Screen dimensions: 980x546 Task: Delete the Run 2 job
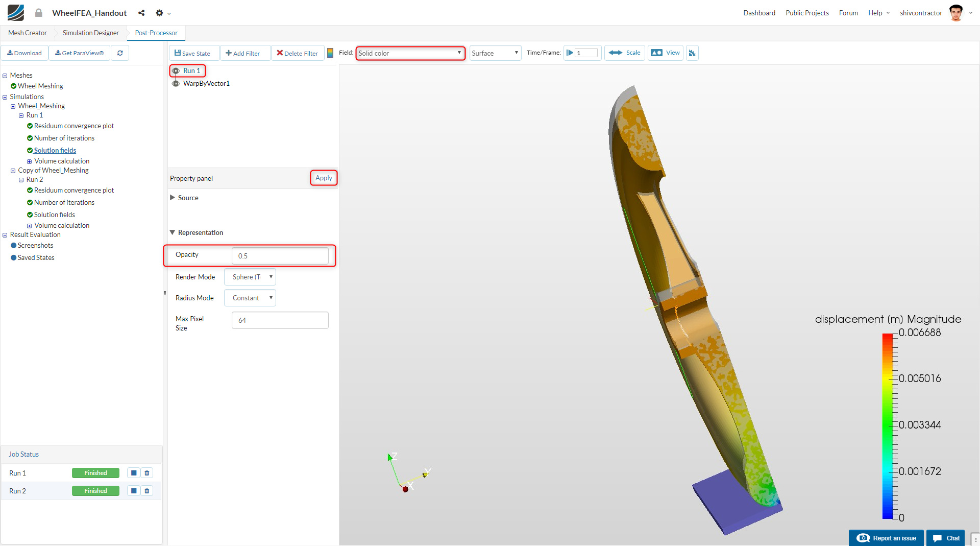pos(147,491)
